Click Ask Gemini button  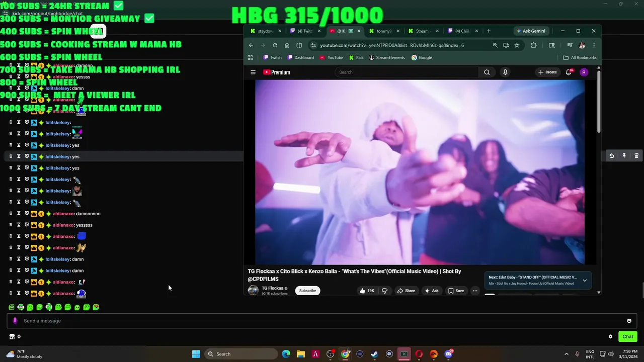530,31
